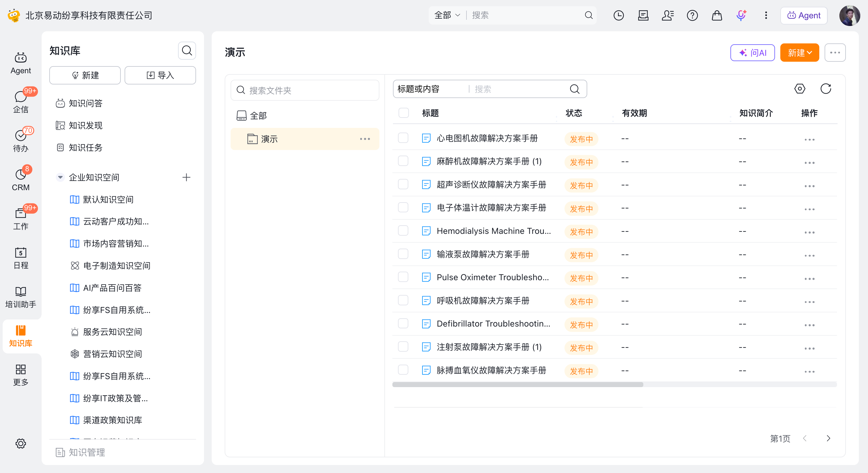Open settings gear at sidebar bottom
Viewport: 868px width, 473px height.
pos(21,443)
